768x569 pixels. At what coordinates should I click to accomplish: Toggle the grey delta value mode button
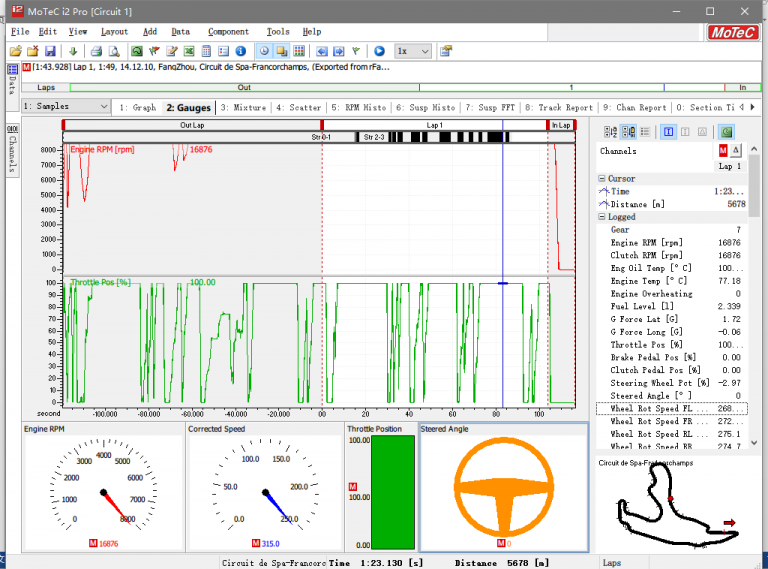702,132
